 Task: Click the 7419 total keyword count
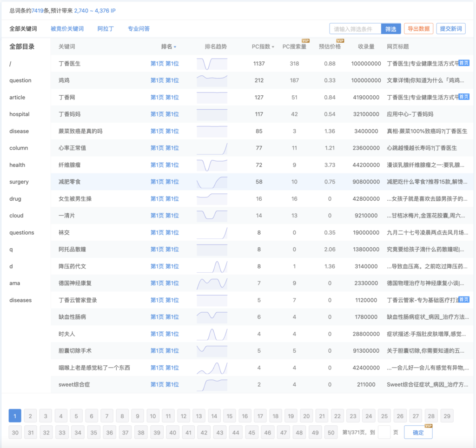pos(38,11)
